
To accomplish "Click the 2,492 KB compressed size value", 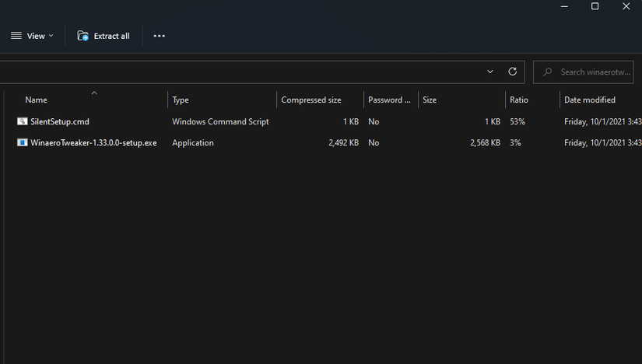I will (x=343, y=143).
